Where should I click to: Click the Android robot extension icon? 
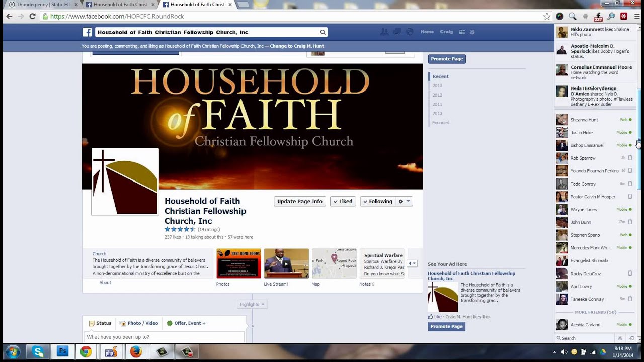pos(585,16)
